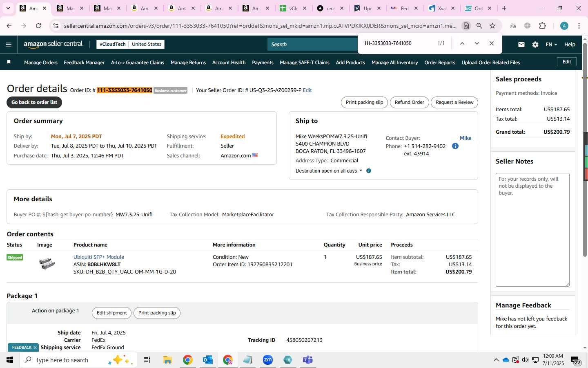Open the messages envelope icon

click(x=521, y=45)
